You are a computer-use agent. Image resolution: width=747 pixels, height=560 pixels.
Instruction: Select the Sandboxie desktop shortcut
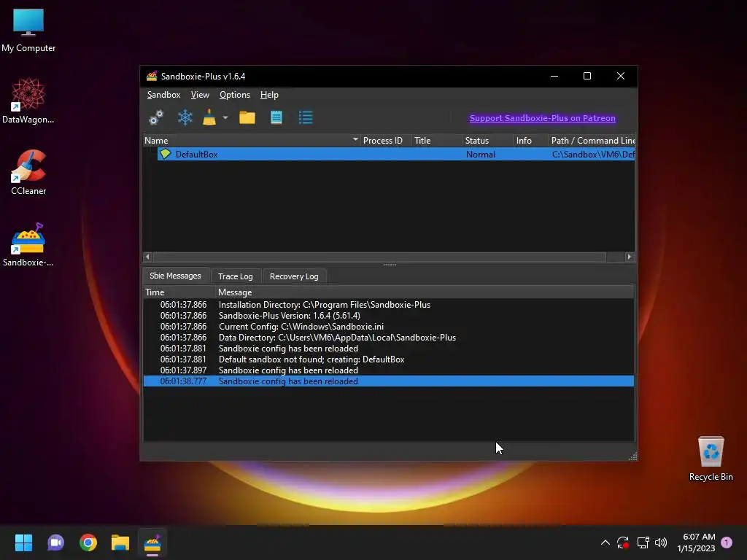pos(28,244)
